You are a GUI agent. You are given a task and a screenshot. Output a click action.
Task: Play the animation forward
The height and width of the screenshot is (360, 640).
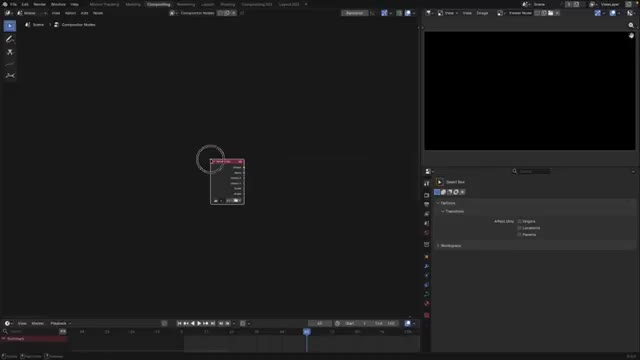[199, 323]
